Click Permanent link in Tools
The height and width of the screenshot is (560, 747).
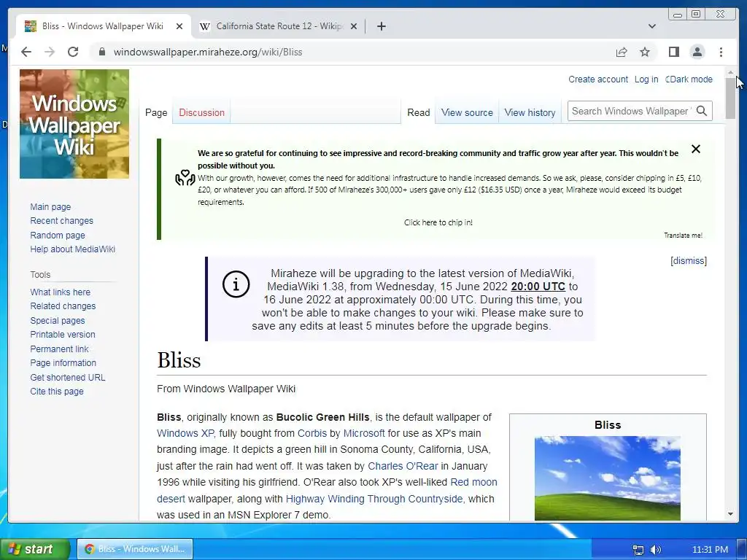coord(59,349)
